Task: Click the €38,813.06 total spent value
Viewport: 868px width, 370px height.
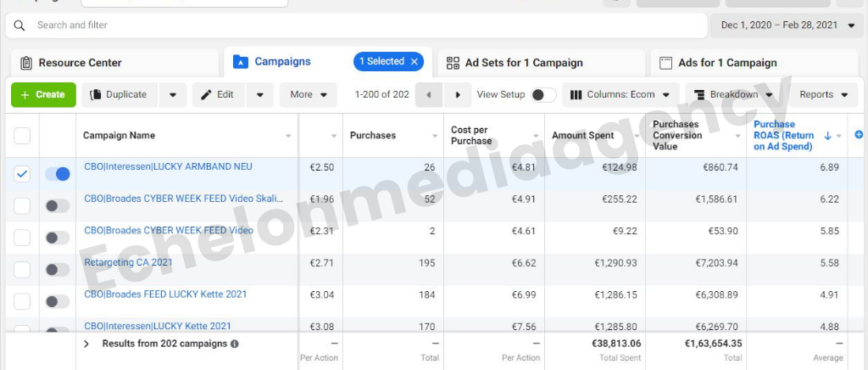Action: click(616, 344)
